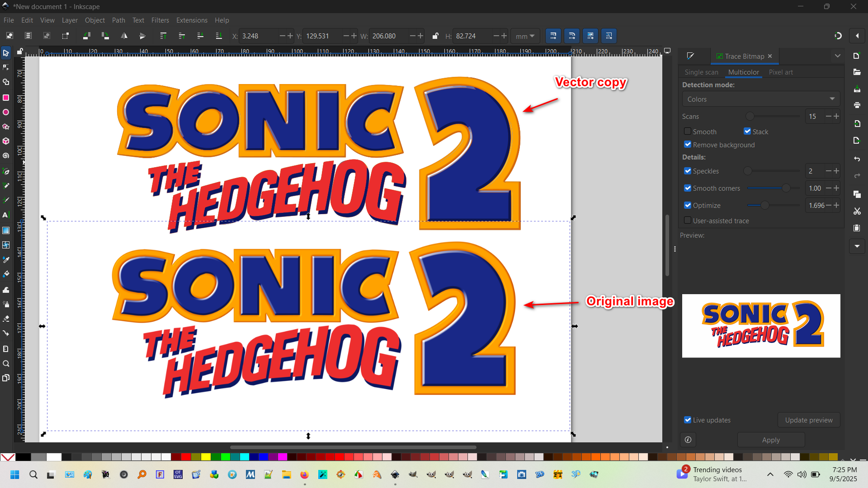Open the Extensions menu
The height and width of the screenshot is (488, 868).
192,20
